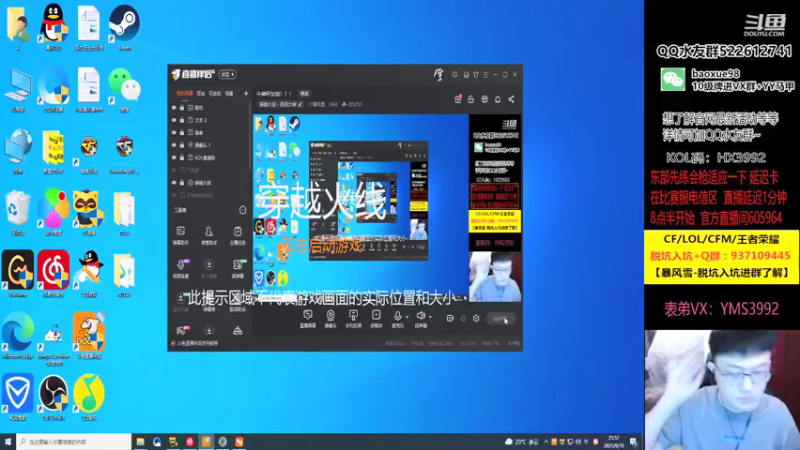Show hidden system tray icons chevron
The height and width of the screenshot is (450, 800).
pyautogui.click(x=546, y=442)
